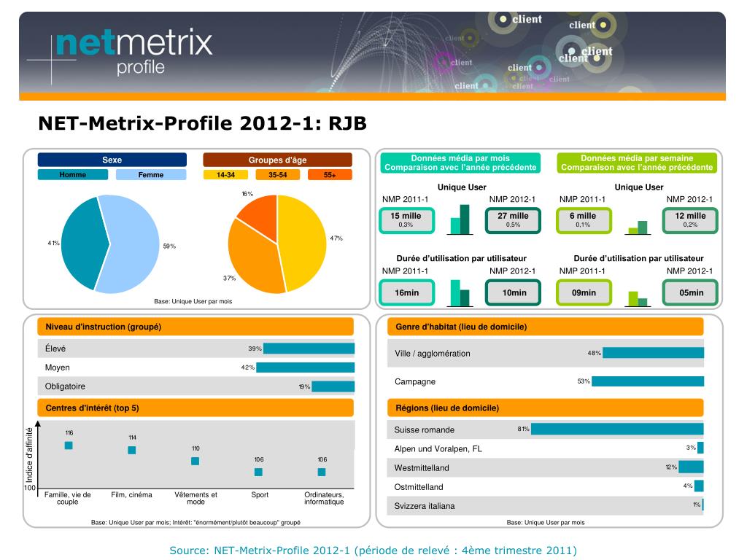Click the 16min monthly duration box
The width and height of the screenshot is (747, 560).
[x=406, y=292]
